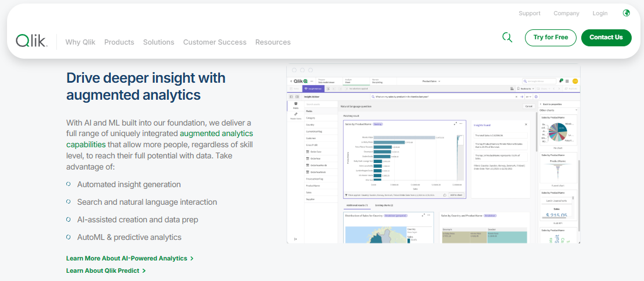Click the purple Insight Advisor button in product screenshot
The image size is (644, 281).
(313, 89)
